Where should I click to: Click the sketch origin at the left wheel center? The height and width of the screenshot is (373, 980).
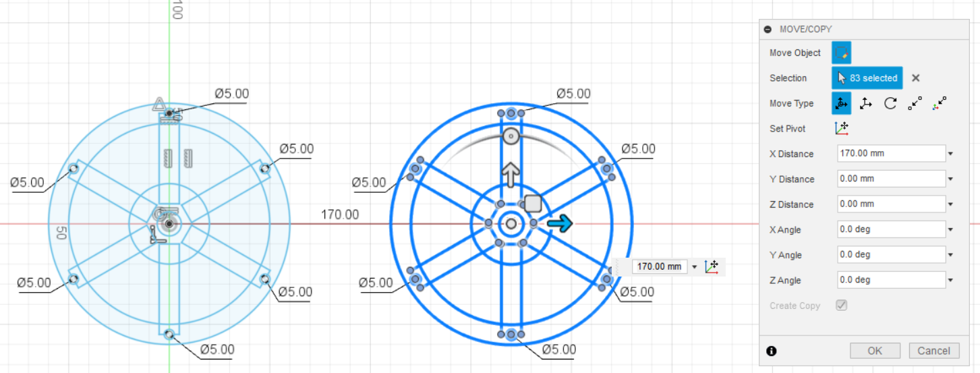tap(169, 223)
